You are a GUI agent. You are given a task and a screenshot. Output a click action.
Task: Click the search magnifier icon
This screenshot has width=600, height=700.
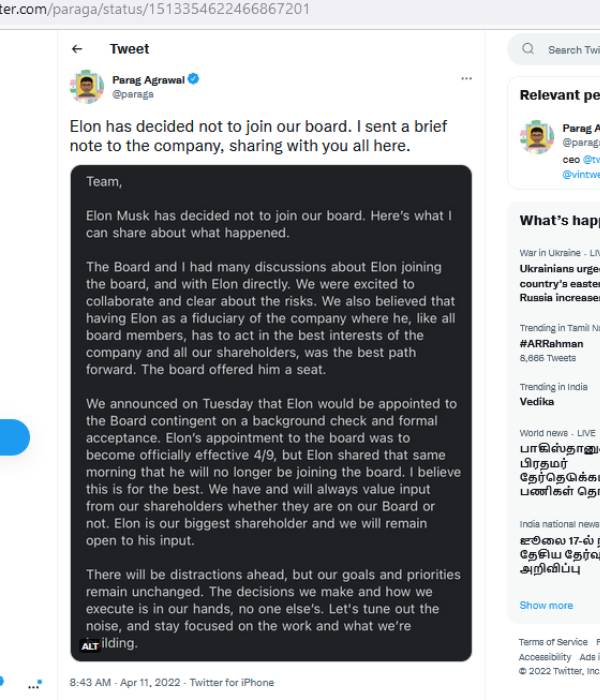click(x=529, y=49)
